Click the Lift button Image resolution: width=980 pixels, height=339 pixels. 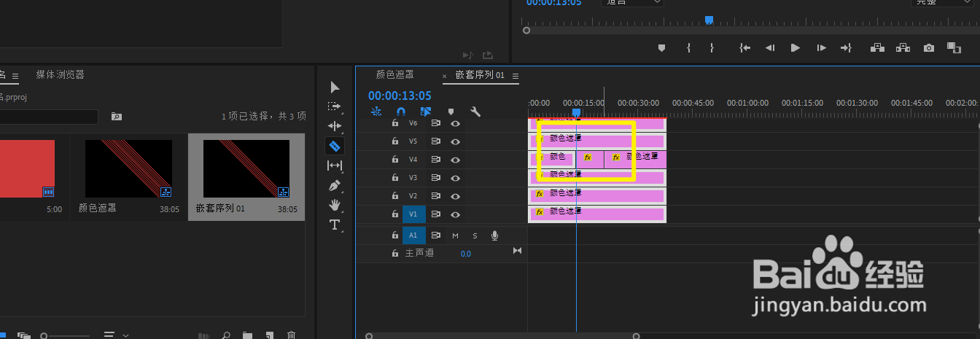(x=877, y=47)
